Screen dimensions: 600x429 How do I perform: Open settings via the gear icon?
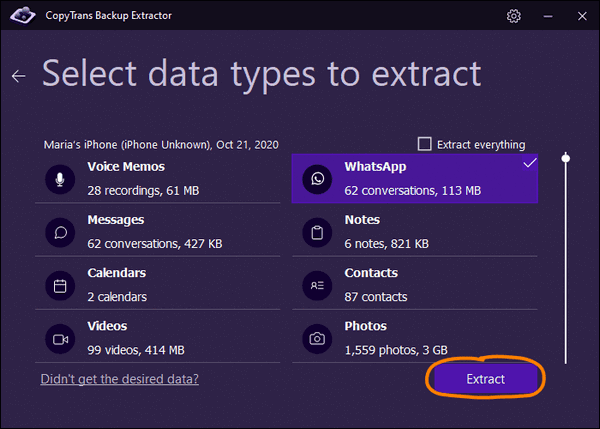tap(514, 16)
